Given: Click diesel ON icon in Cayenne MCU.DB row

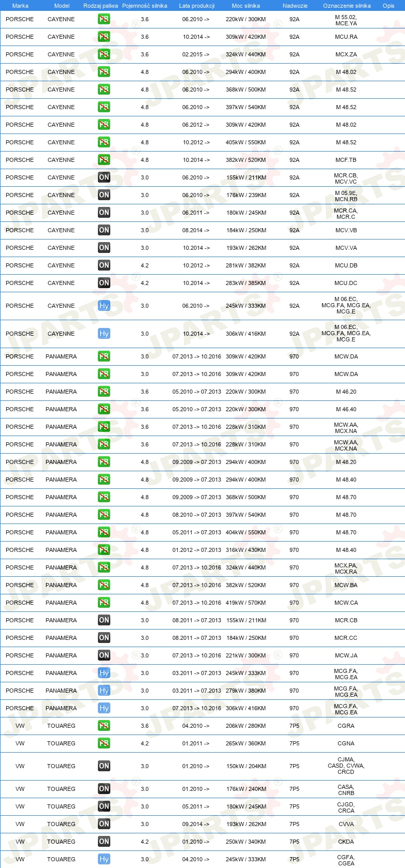Looking at the screenshot, I should tap(104, 265).
